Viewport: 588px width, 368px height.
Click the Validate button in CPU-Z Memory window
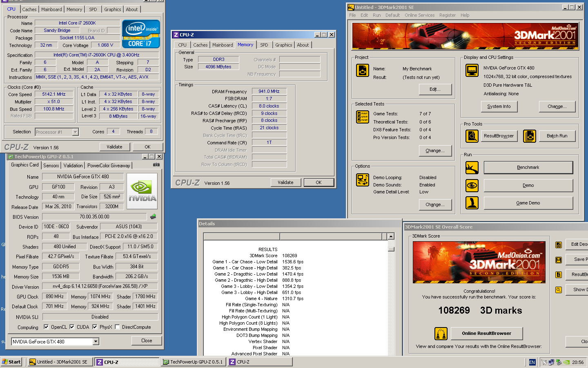[x=286, y=182]
